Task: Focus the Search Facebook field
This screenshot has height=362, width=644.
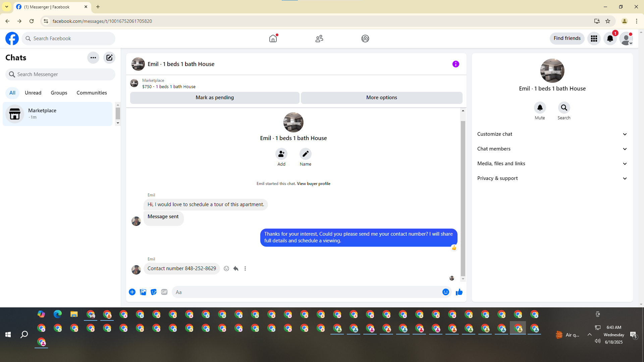Action: click(x=68, y=39)
